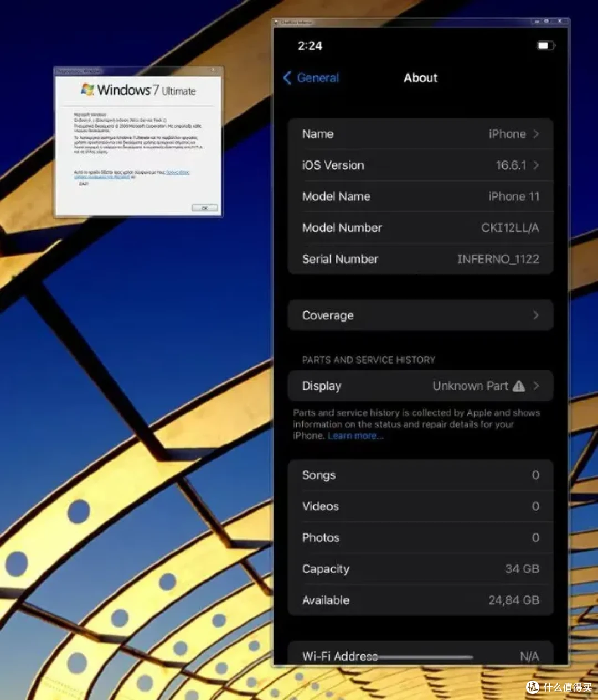This screenshot has width=598, height=700.
Task: Tap the Unknown Part warning triangle icon
Action: click(519, 386)
